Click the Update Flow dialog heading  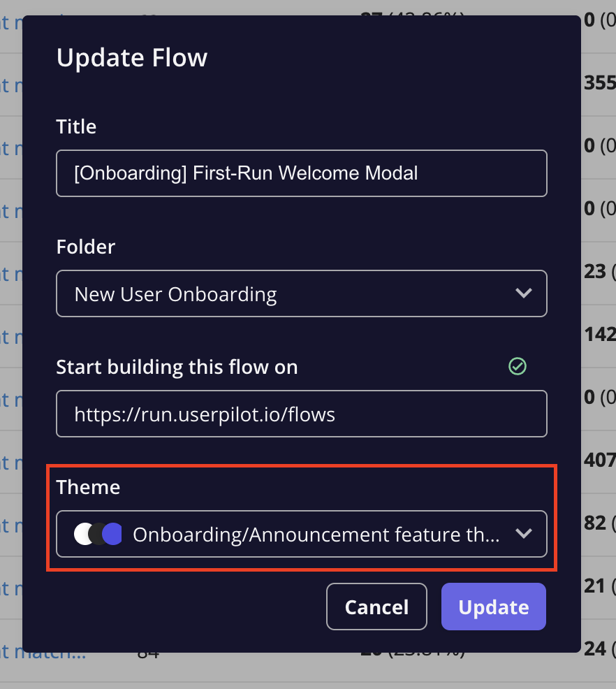point(132,57)
